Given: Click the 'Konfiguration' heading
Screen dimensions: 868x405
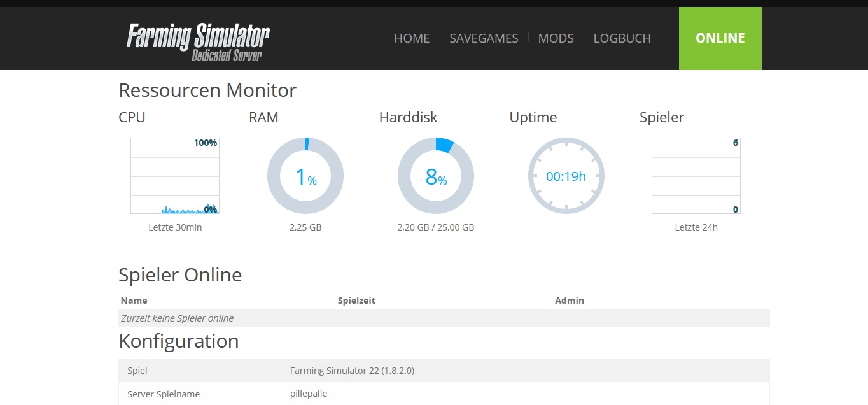Looking at the screenshot, I should tap(179, 341).
